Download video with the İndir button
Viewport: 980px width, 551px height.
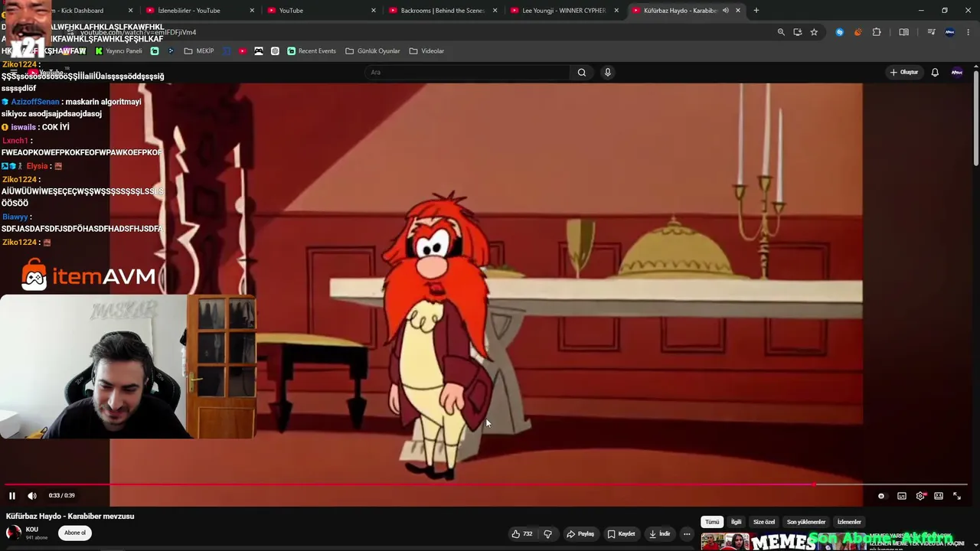click(x=659, y=534)
